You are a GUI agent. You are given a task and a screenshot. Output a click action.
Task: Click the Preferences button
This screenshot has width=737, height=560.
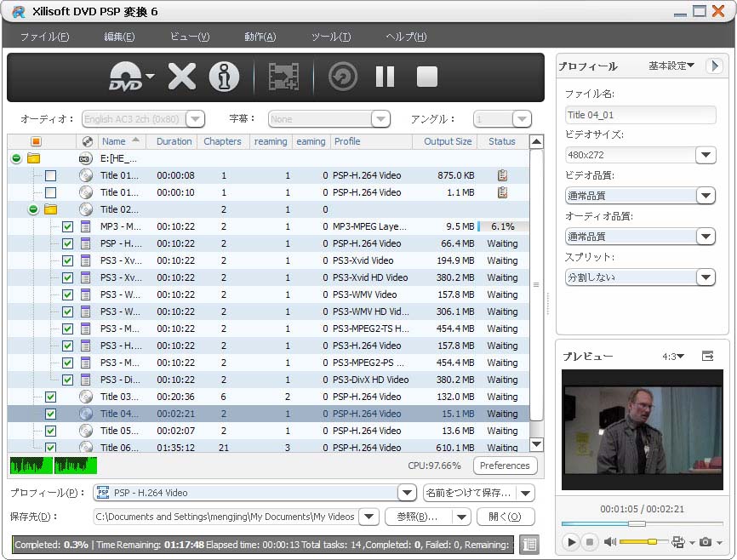505,466
